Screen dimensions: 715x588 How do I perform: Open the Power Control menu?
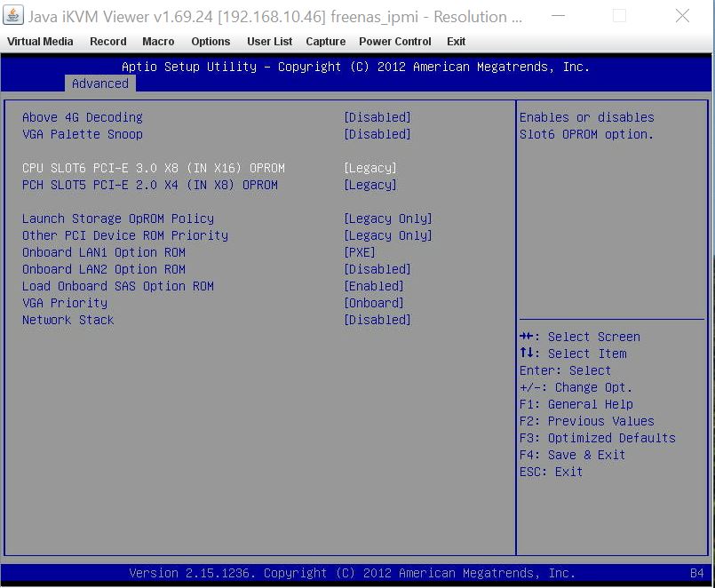coord(395,42)
